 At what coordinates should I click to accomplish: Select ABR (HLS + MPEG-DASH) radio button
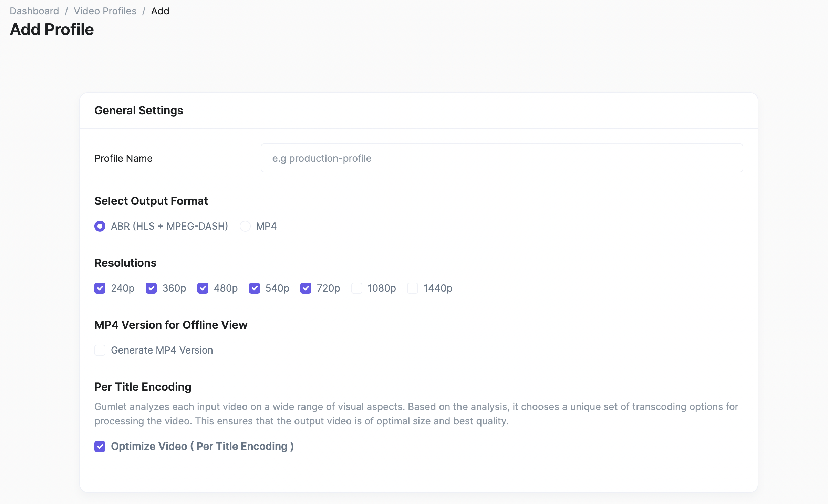[x=100, y=226]
